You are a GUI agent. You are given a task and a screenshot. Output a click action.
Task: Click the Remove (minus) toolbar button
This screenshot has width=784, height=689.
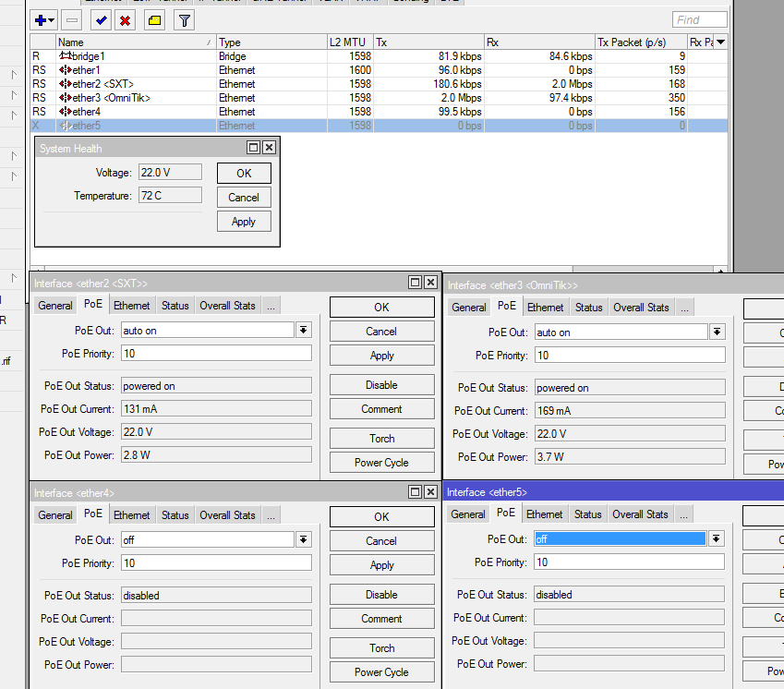click(x=72, y=19)
